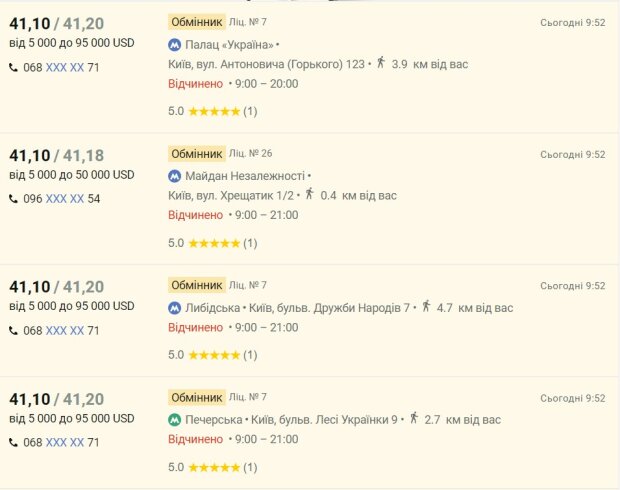The height and width of the screenshot is (490, 620).
Task: Click the walking icon near 2.7 км від вас
Action: click(x=414, y=418)
